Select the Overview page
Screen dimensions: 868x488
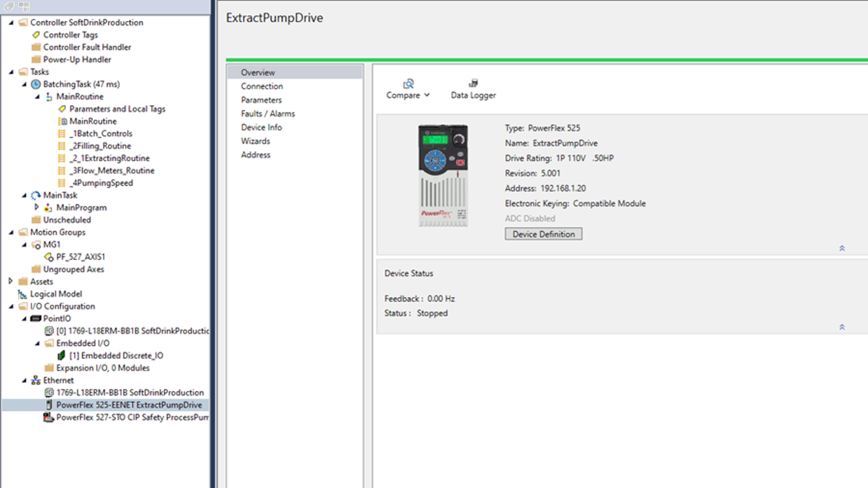295,72
